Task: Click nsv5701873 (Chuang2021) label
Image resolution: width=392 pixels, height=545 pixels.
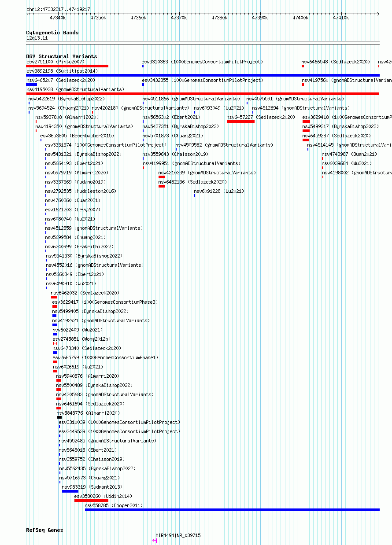Action: pos(173,136)
